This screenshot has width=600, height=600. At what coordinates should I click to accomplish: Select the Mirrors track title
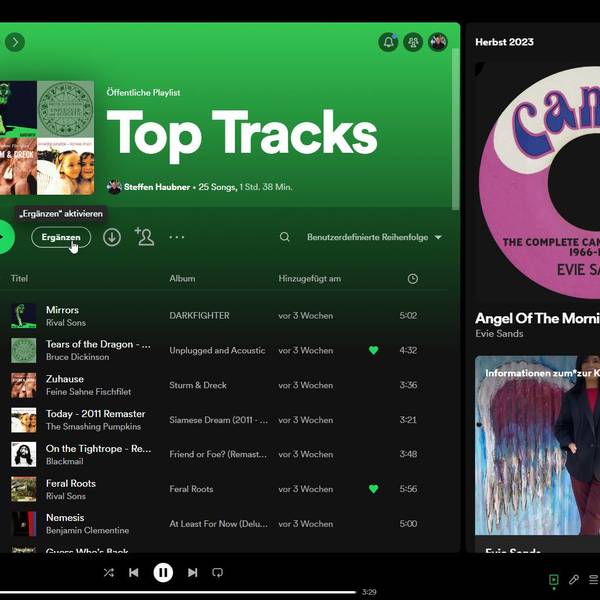tap(62, 310)
